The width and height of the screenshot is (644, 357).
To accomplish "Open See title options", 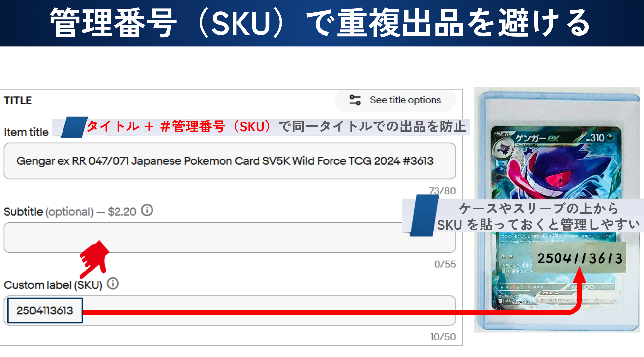I will pos(395,100).
